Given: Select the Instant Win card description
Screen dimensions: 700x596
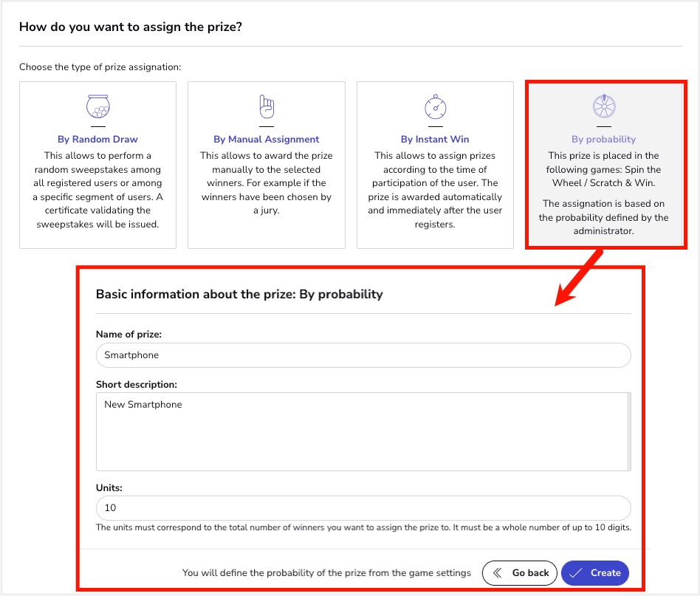Looking at the screenshot, I should click(x=435, y=190).
